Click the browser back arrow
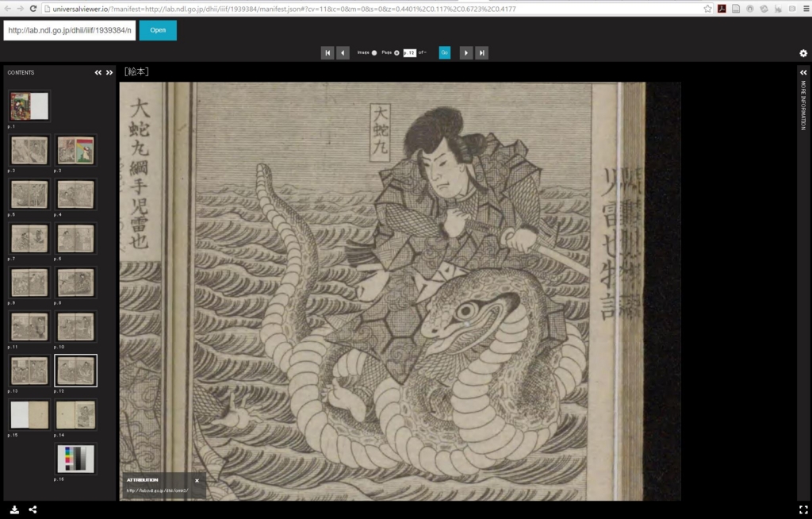This screenshot has width=812, height=519. point(7,8)
